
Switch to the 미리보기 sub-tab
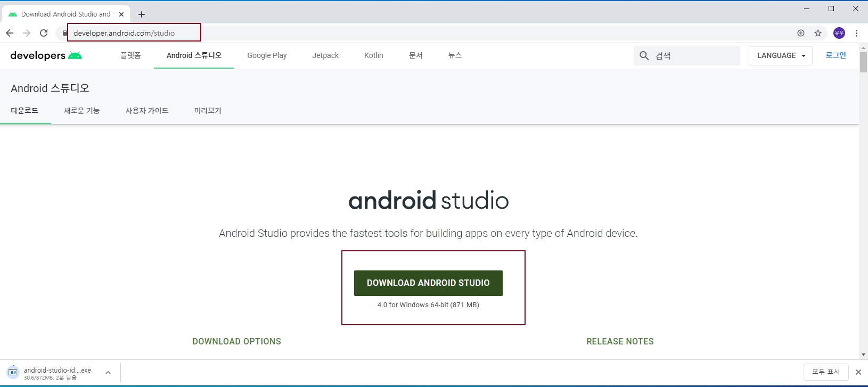[x=208, y=111]
